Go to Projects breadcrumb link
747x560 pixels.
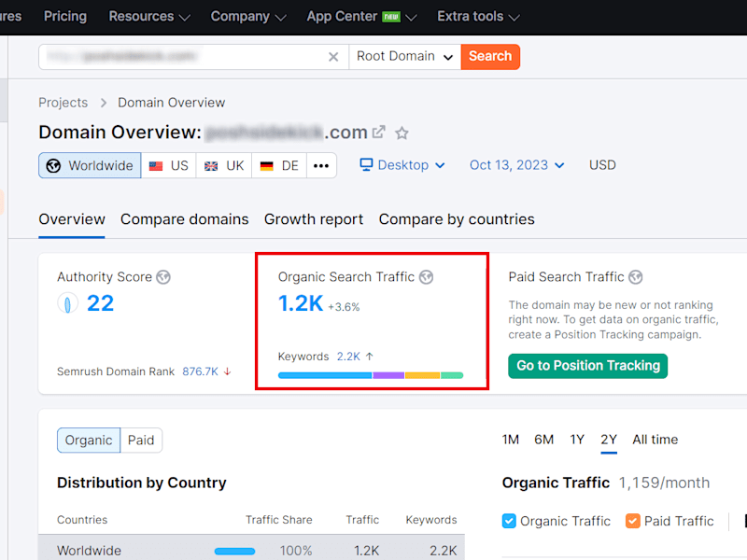click(x=63, y=103)
